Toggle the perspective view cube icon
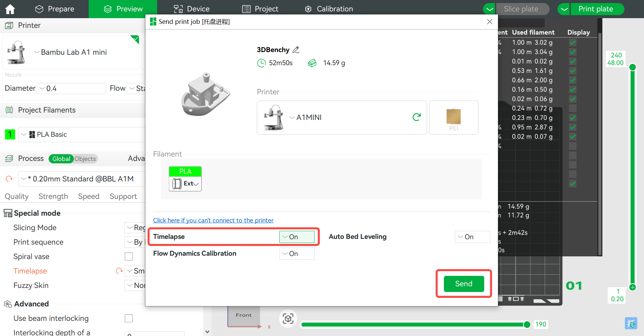 point(288,319)
